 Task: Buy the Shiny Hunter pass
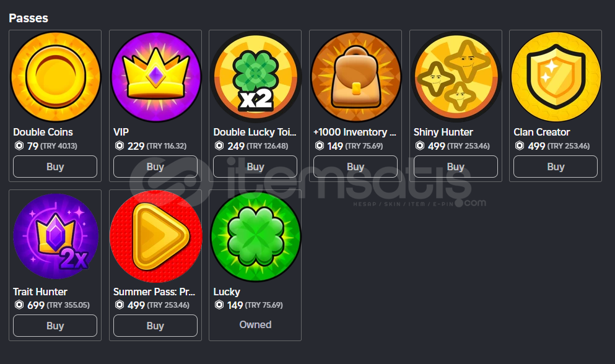[x=456, y=167]
